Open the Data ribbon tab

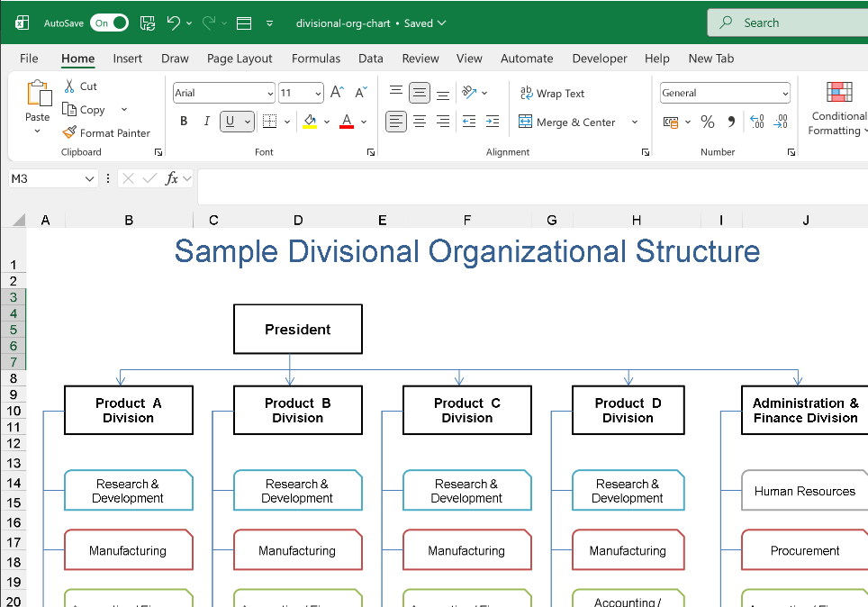371,58
